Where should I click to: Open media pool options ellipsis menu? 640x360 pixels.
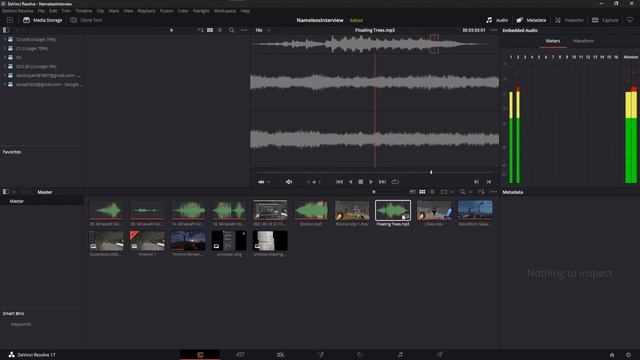point(493,192)
